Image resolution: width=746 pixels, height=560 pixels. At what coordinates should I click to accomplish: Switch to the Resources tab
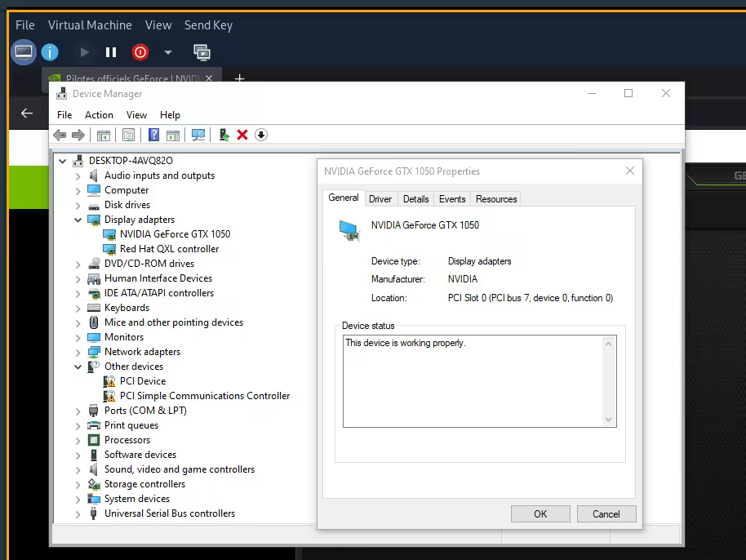pyautogui.click(x=496, y=199)
